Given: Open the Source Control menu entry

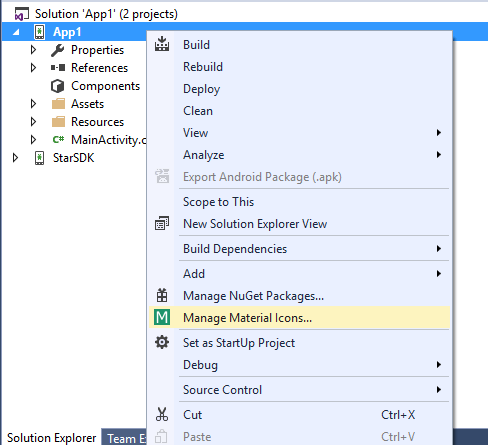Looking at the screenshot, I should click(299, 390).
